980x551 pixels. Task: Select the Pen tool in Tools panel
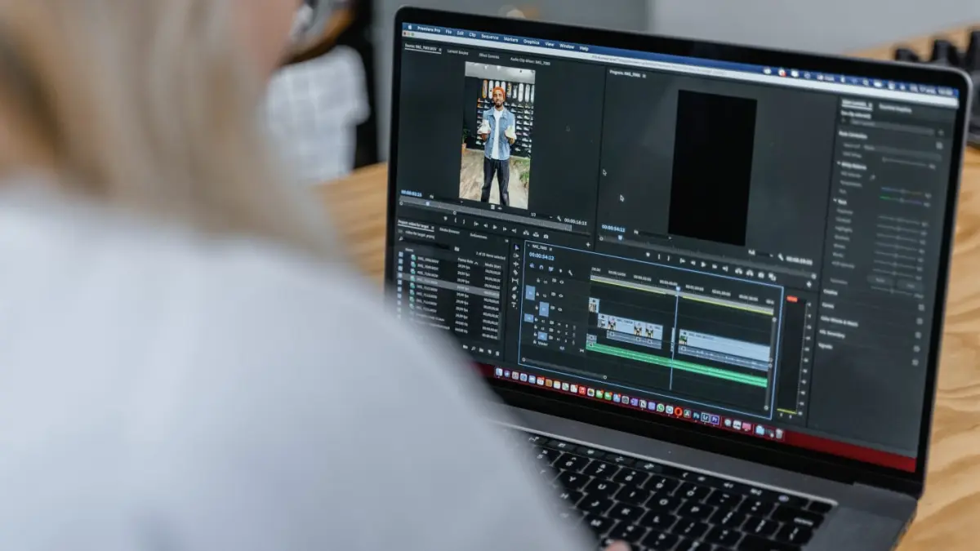(514, 289)
